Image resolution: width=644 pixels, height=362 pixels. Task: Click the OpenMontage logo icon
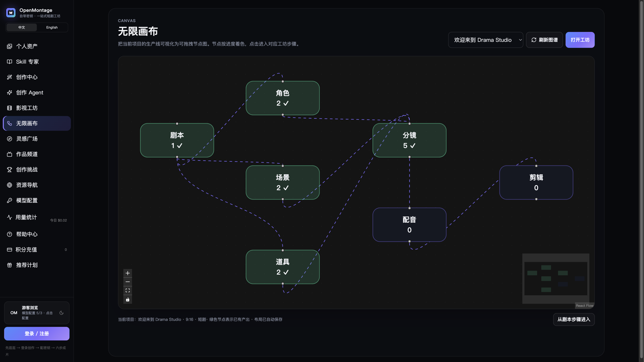coord(11,12)
